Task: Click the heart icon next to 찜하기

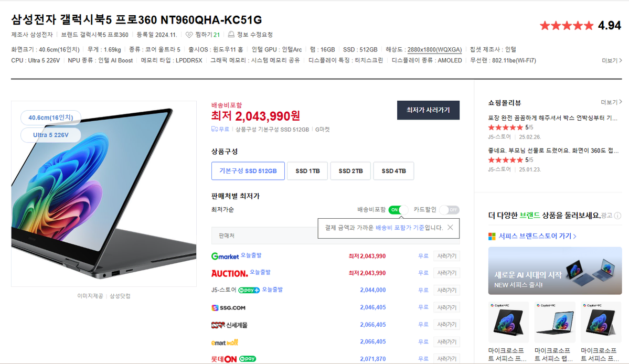Action: tap(189, 35)
